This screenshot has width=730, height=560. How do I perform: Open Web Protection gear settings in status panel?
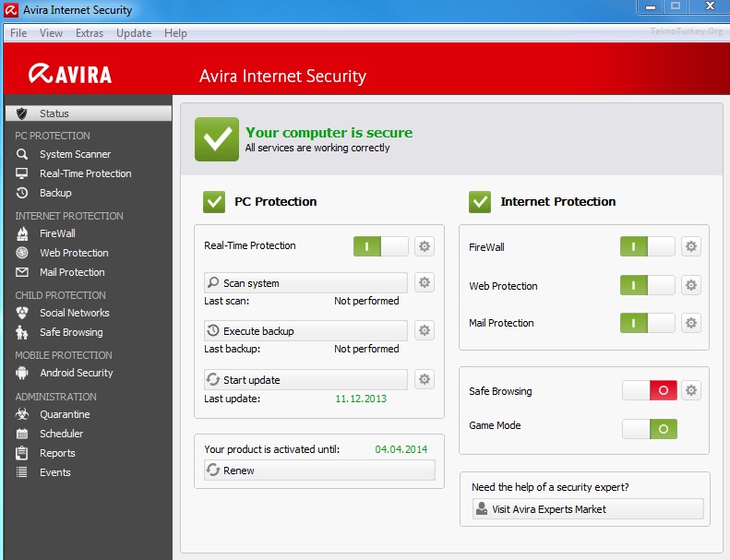click(x=691, y=285)
